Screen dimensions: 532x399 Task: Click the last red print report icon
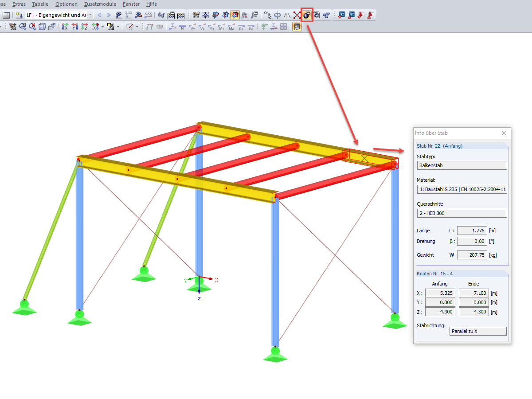tap(371, 16)
